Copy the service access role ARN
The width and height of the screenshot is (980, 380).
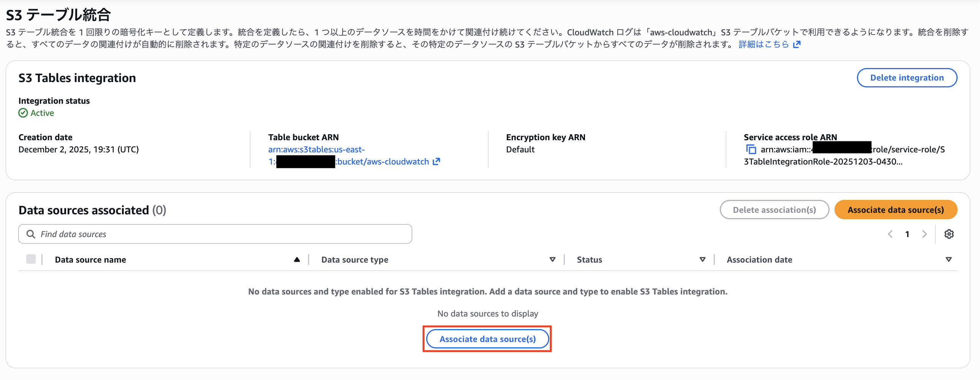[x=751, y=149]
